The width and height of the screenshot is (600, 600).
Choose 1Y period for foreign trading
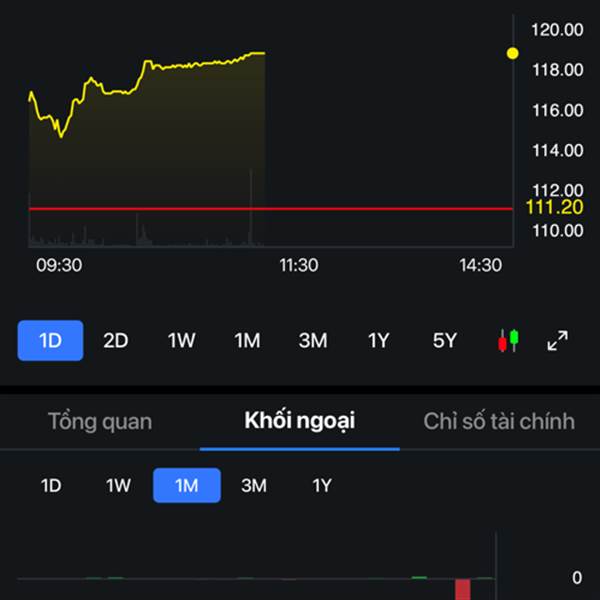coord(322,486)
